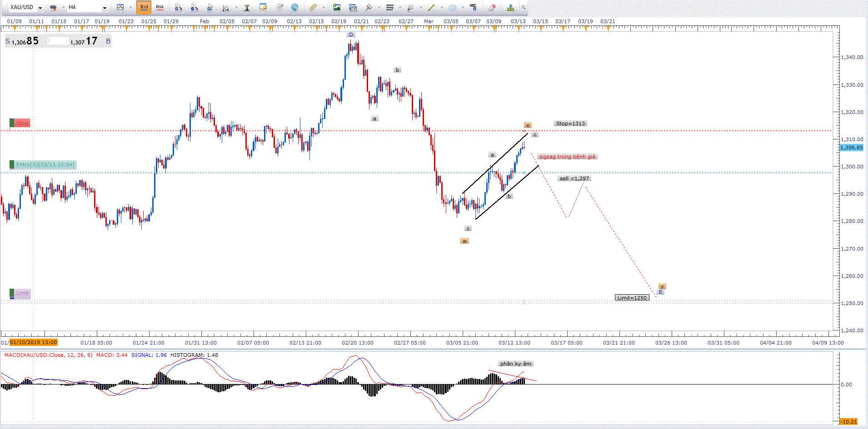Select the Andrews pitchfork drawing tool
The height and width of the screenshot is (429, 868).
369,7
